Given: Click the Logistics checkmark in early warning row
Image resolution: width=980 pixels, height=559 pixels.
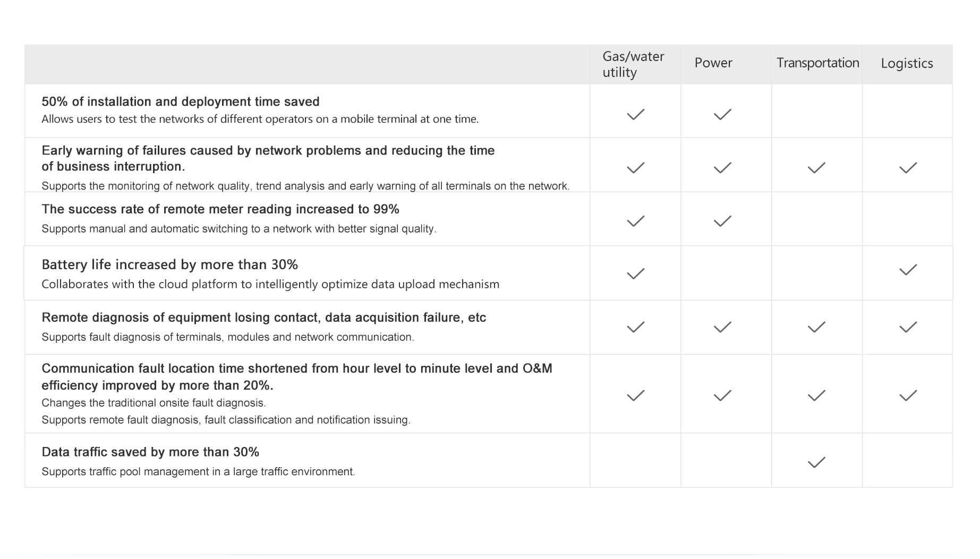Looking at the screenshot, I should coord(908,168).
